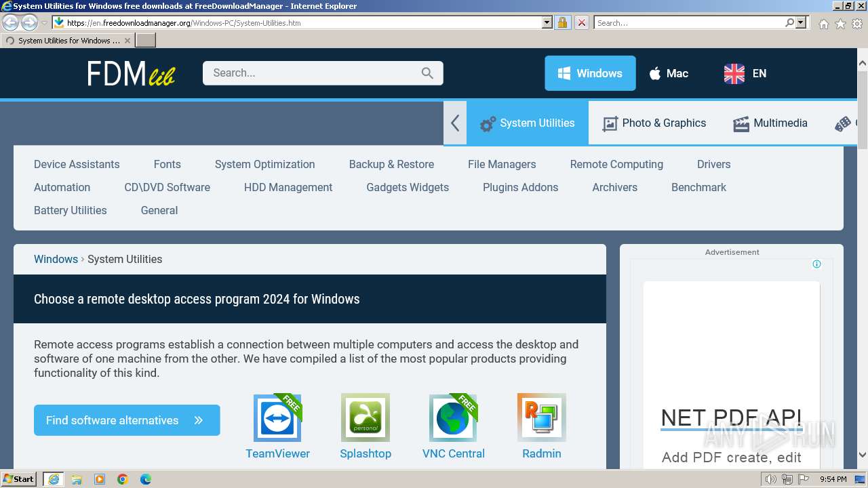The image size is (868, 488).
Task: Open the Start menu
Action: click(19, 479)
